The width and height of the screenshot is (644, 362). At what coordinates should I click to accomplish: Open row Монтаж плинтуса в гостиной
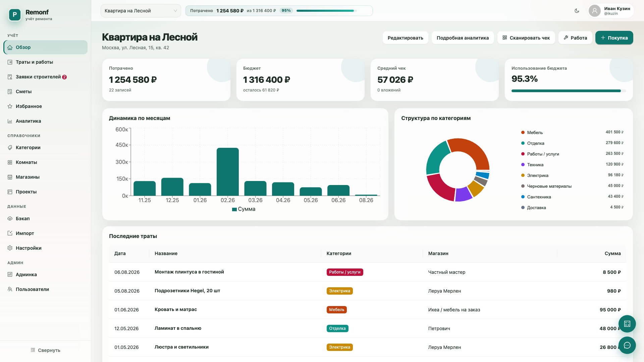click(367, 272)
